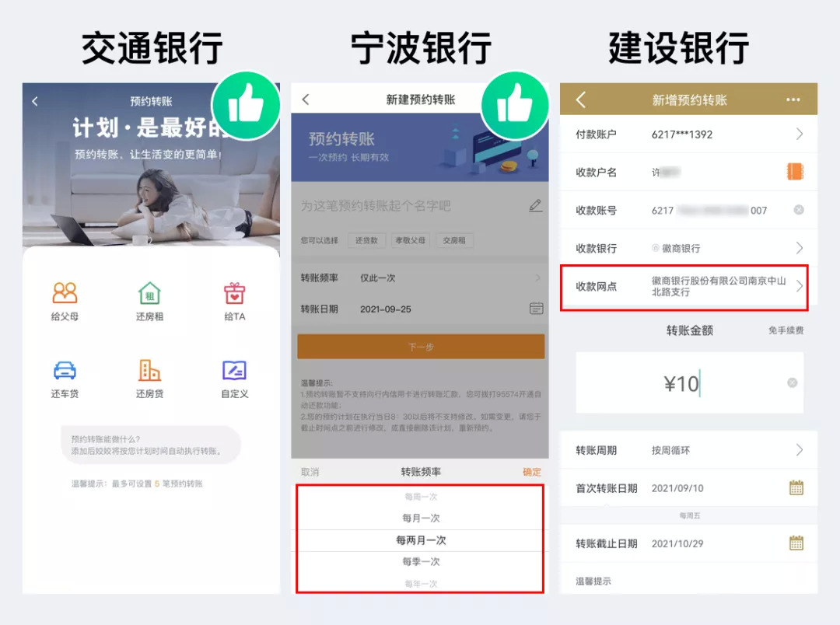
Task: Confirm frequency with 确定
Action: pyautogui.click(x=531, y=472)
